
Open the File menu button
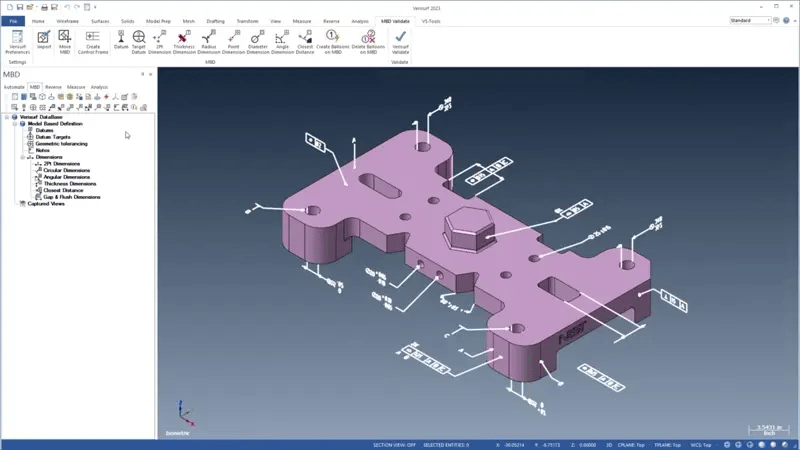pos(13,20)
